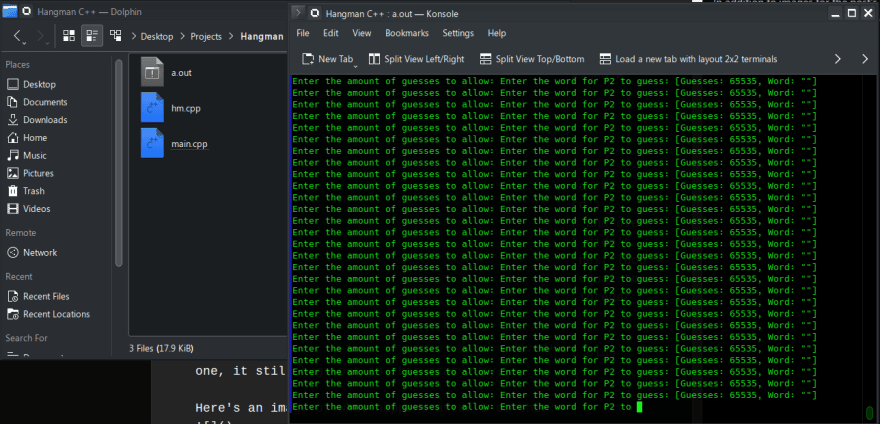Click Desktop in Dolphin breadcrumb path
880x424 pixels.
point(157,37)
